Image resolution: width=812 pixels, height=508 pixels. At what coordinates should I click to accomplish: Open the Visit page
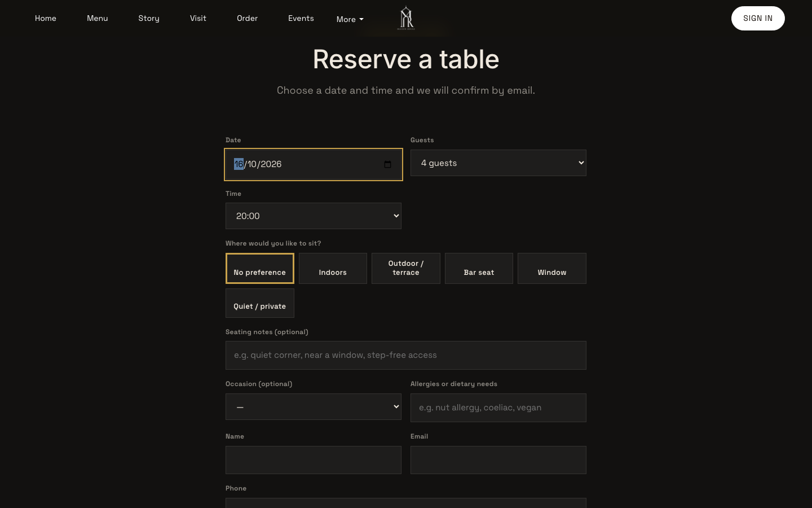click(x=198, y=18)
